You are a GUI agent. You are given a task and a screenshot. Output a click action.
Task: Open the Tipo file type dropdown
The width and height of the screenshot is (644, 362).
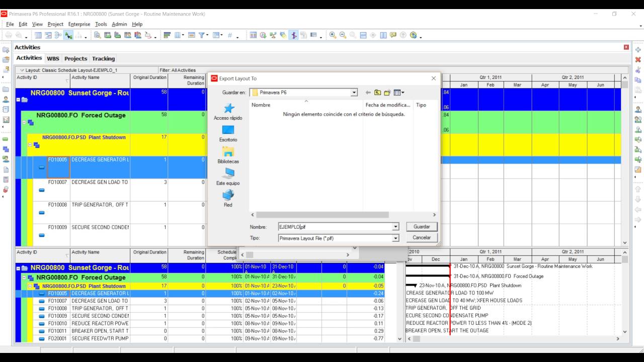pos(395,238)
